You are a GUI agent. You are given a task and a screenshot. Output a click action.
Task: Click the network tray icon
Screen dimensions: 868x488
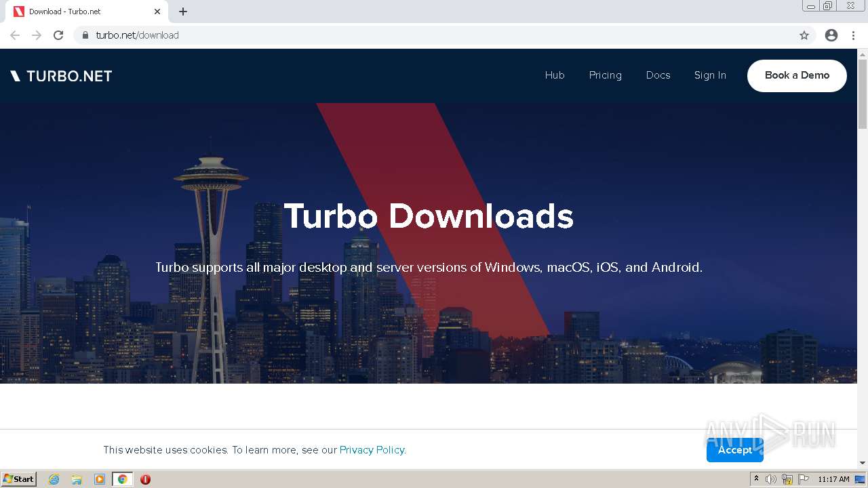tap(787, 479)
